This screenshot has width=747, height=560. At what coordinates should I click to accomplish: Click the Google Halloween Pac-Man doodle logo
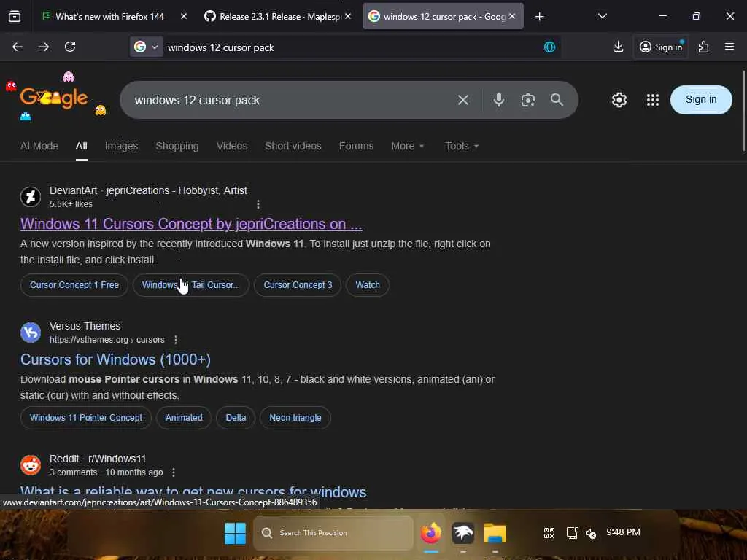(54, 98)
